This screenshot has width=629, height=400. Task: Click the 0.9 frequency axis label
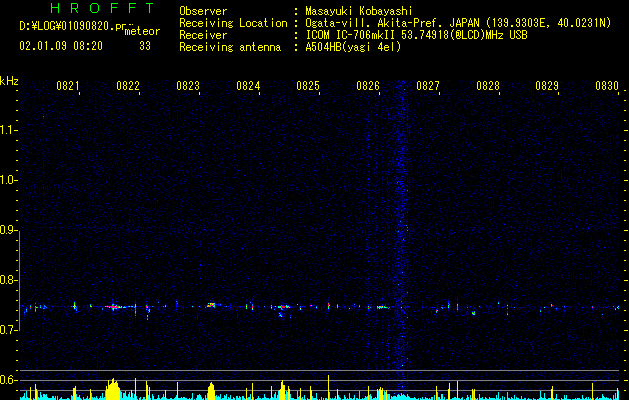coord(6,230)
